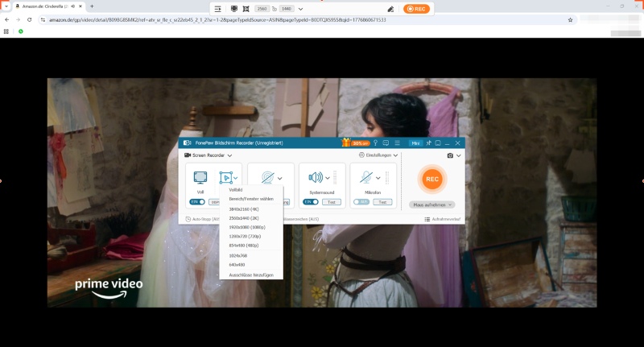Viewport: 644px width, 347px height.
Task: Open the green bookmark bar icon
Action: point(21,31)
